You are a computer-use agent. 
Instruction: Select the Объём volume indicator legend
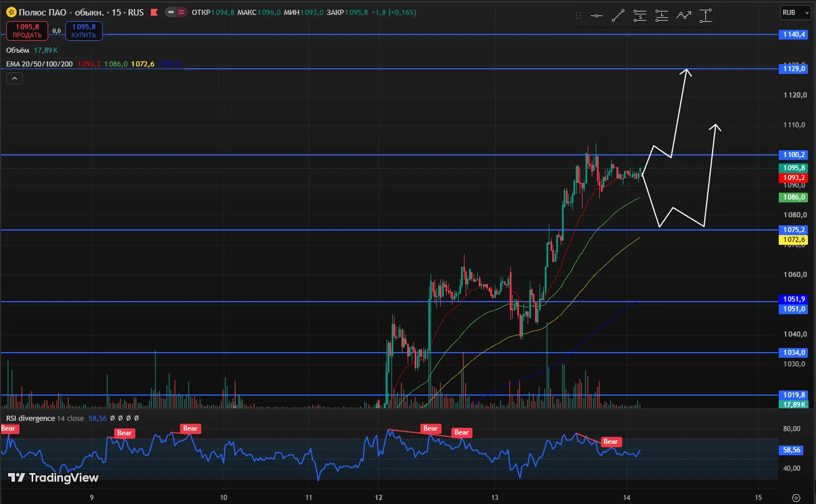coord(18,50)
